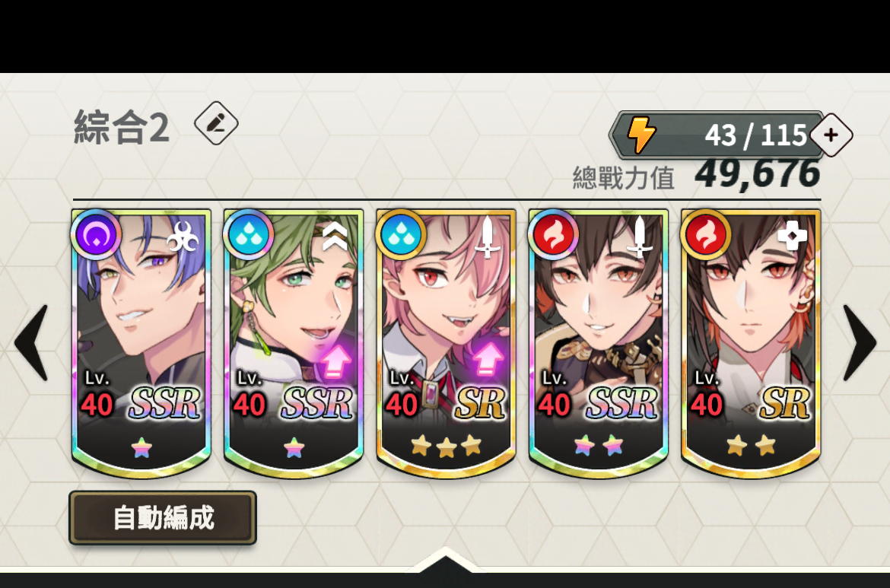Tap the pencil edit team name icon
This screenshot has width=890, height=588.
point(216,123)
